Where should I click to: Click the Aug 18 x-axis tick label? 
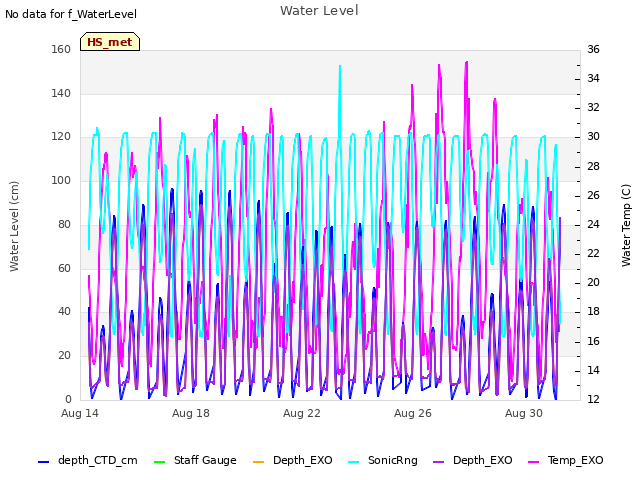pos(191,413)
